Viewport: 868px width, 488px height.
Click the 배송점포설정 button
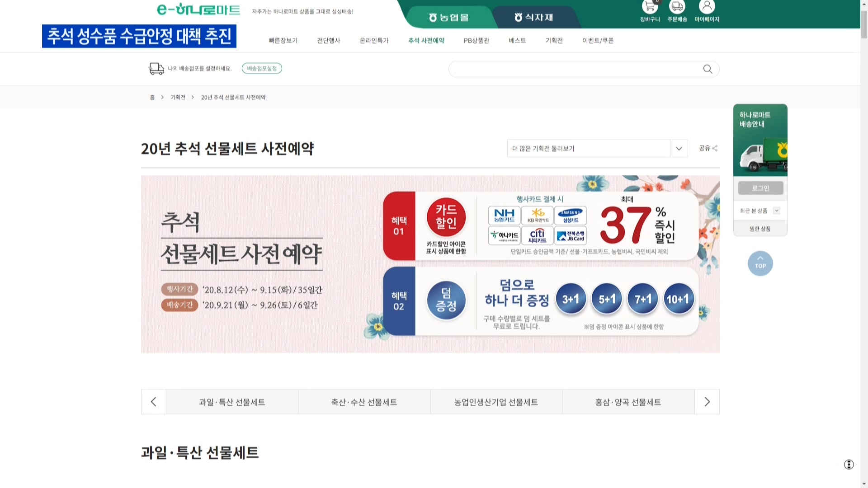[262, 69]
